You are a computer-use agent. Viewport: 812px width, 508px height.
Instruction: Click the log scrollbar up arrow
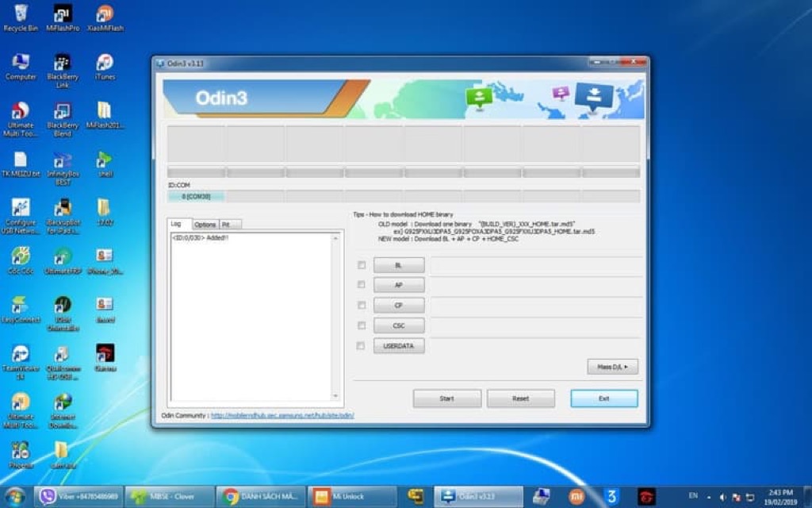[335, 238]
